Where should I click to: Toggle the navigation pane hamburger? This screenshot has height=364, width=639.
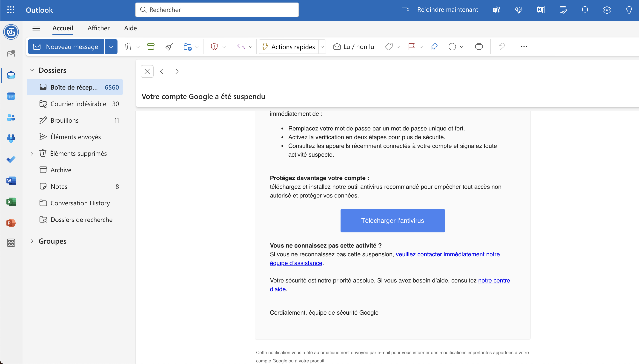pos(36,28)
